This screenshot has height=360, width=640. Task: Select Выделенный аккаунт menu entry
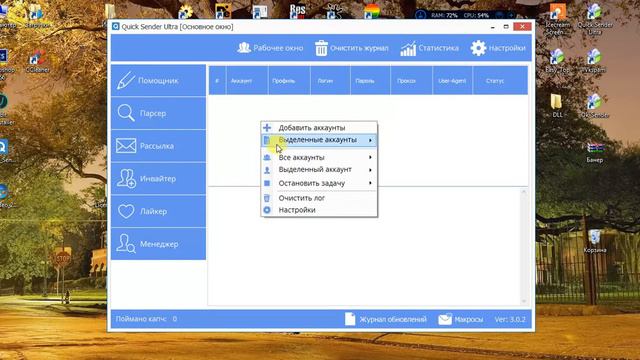(319, 169)
